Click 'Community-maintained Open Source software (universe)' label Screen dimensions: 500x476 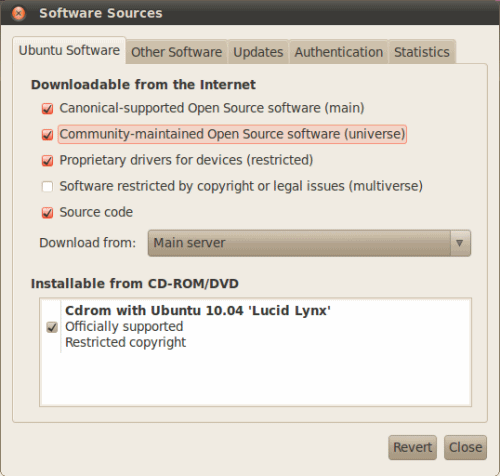pyautogui.click(x=232, y=134)
